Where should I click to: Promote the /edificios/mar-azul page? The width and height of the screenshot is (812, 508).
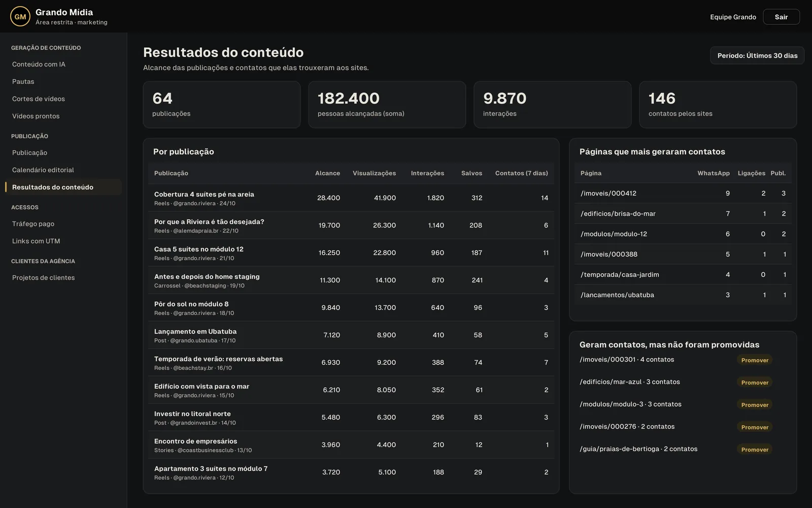[x=755, y=383]
